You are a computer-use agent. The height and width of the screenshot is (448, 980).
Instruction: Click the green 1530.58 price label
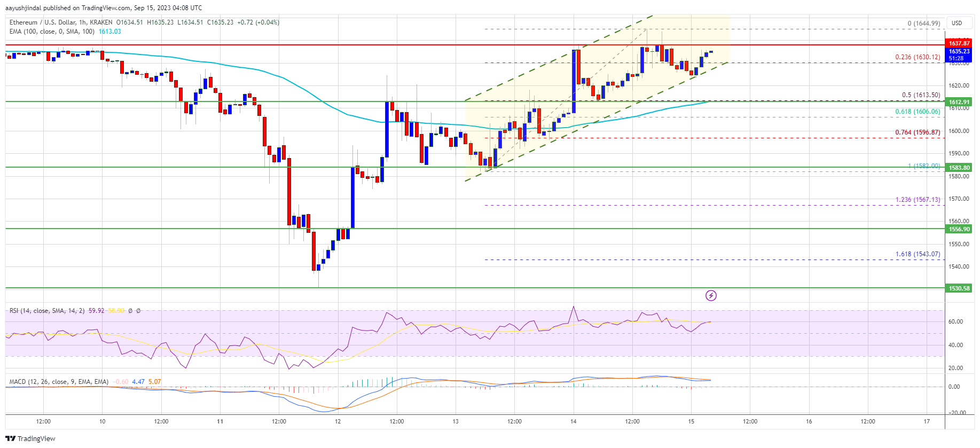[959, 288]
